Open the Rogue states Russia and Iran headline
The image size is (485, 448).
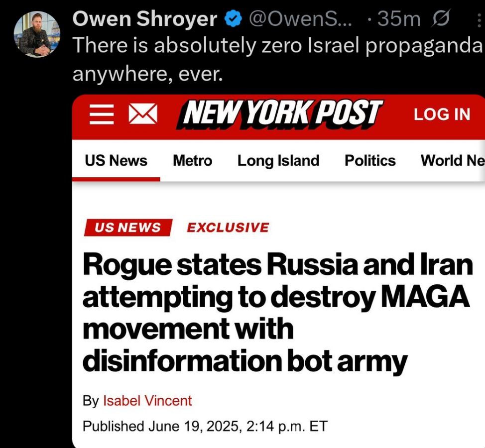[277, 313]
